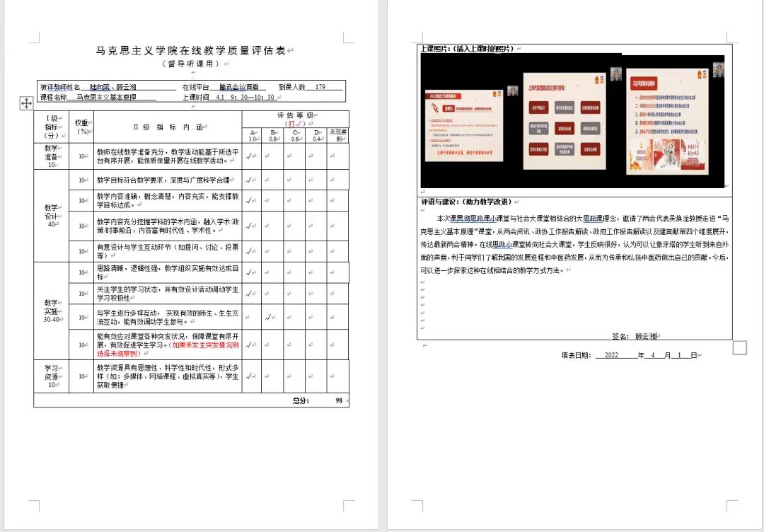764x532 pixels.
Task: Click the platform value 腾讯会议直播
Action: 239,87
